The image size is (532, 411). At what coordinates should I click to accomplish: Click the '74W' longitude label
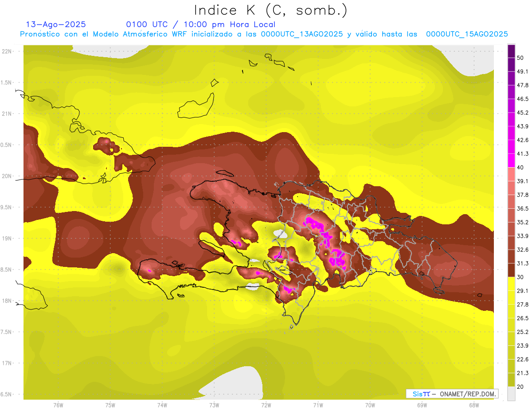click(162, 405)
